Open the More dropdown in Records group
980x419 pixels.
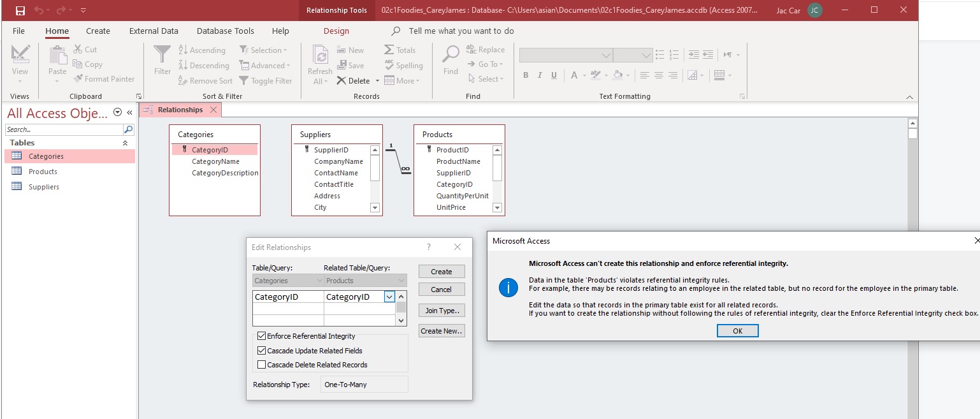(x=402, y=80)
